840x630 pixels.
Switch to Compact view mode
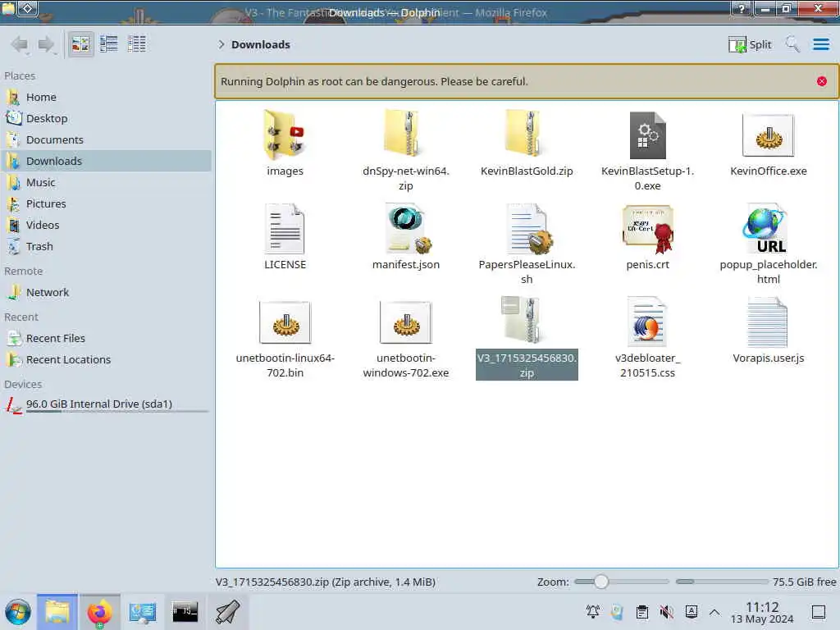coord(109,44)
